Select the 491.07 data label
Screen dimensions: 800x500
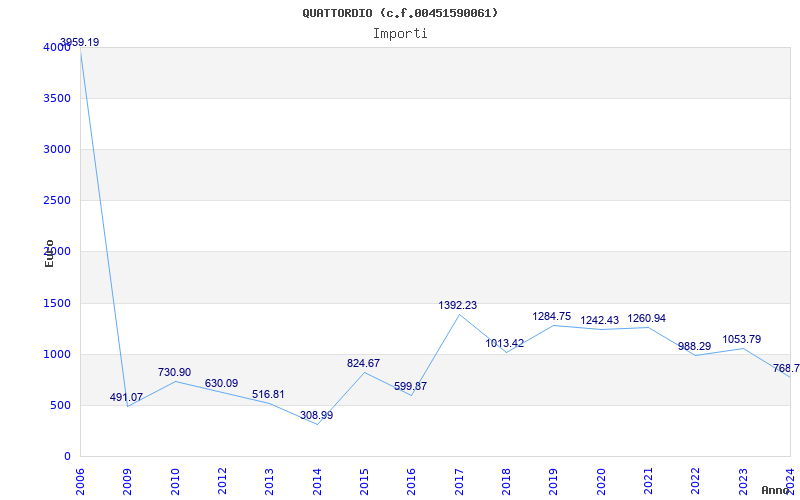tap(126, 397)
